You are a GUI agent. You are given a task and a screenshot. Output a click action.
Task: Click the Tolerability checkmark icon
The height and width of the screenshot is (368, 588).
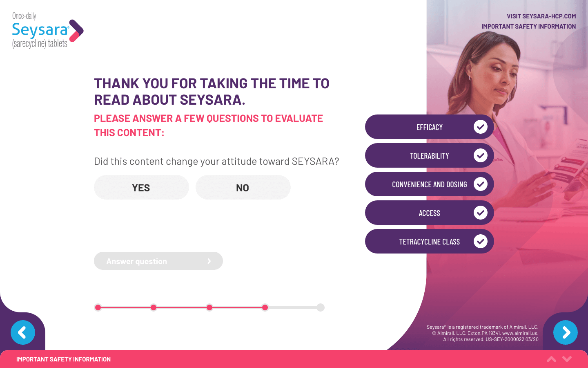481,155
